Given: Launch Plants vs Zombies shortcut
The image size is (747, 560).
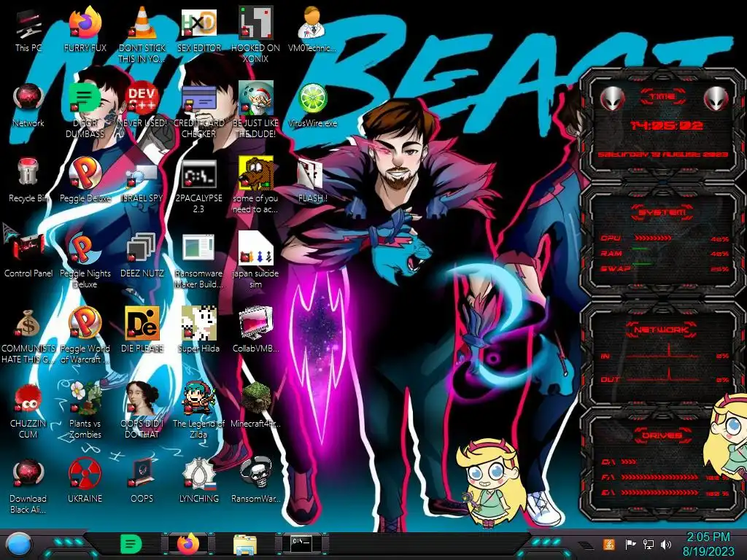Looking at the screenshot, I should pyautogui.click(x=85, y=410).
